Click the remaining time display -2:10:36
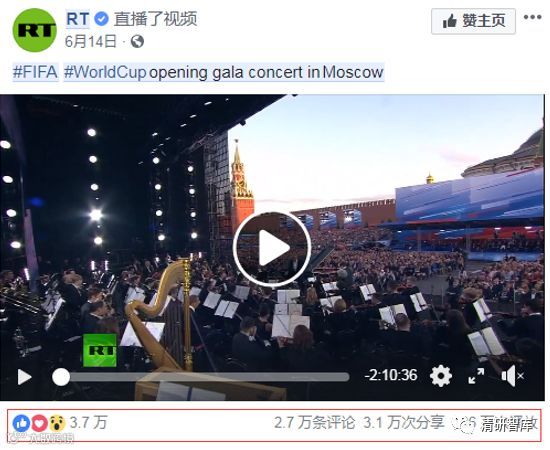 pos(391,375)
